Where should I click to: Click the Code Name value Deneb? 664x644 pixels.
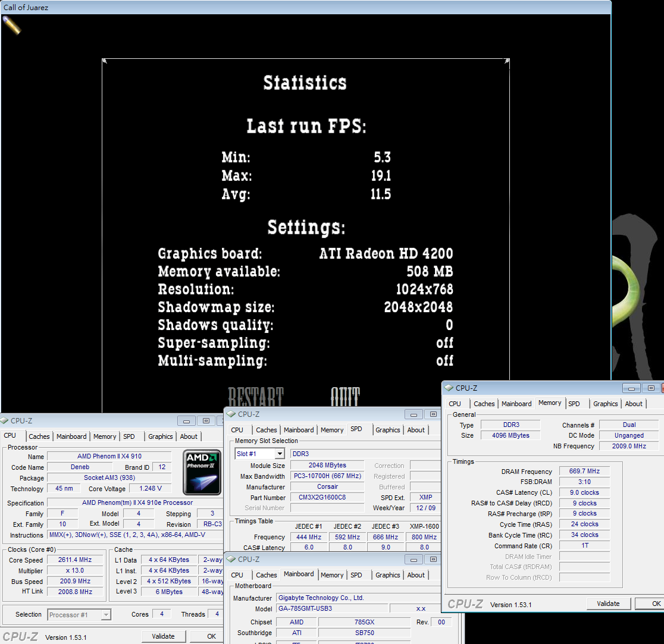point(80,467)
